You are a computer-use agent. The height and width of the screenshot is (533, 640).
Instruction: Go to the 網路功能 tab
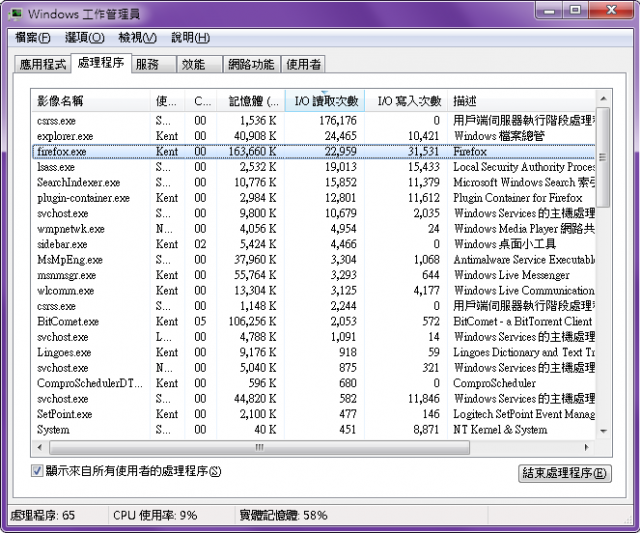(x=251, y=64)
